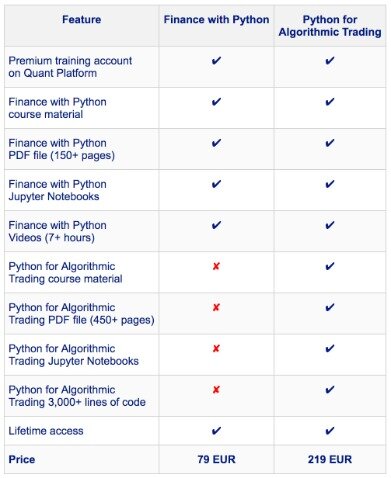391x478 pixels.
Task: Click Premium training account on Quant Platform text
Action: pyautogui.click(x=70, y=67)
